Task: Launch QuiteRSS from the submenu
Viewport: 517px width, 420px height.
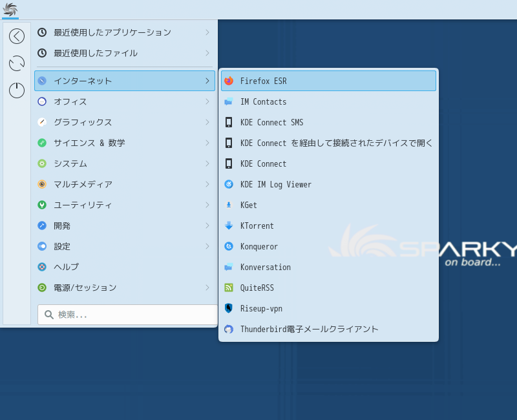Action: pos(328,288)
